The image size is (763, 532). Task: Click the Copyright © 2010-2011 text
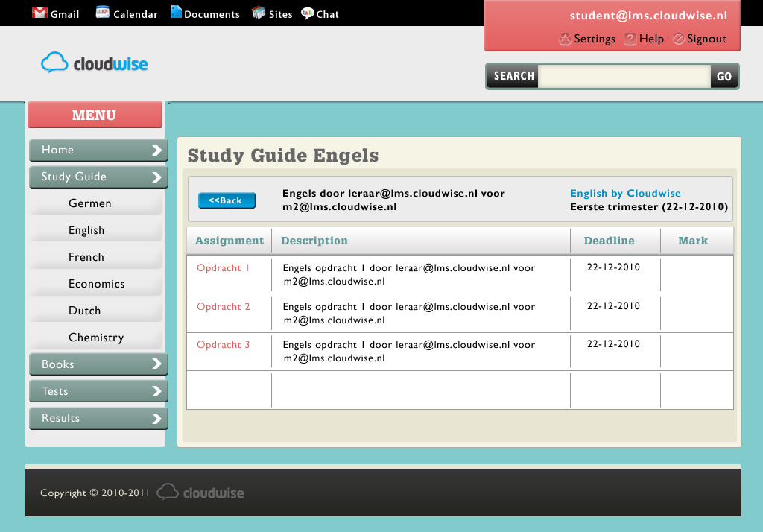tap(95, 493)
